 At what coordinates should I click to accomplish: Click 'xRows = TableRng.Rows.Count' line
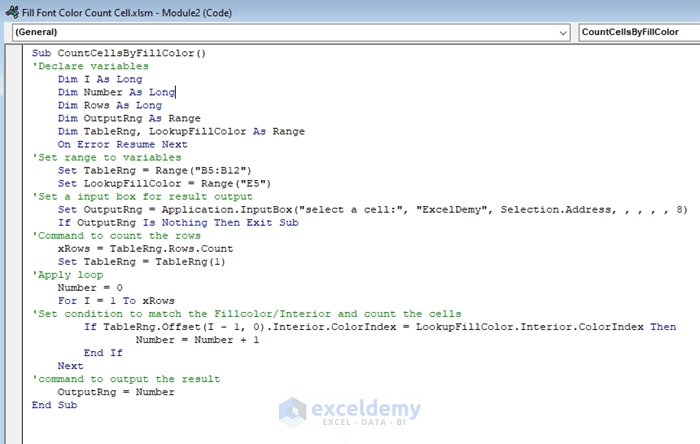[x=146, y=249]
